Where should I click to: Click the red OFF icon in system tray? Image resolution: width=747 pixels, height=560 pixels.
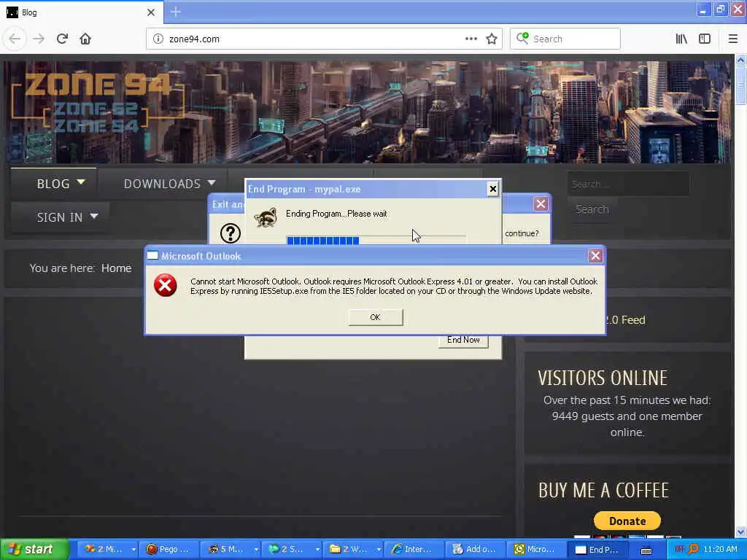click(680, 548)
